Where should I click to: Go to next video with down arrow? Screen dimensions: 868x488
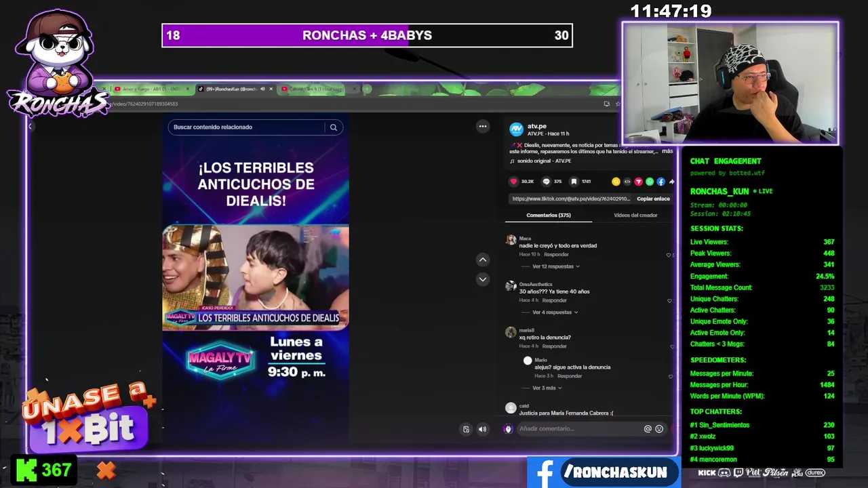tap(483, 279)
